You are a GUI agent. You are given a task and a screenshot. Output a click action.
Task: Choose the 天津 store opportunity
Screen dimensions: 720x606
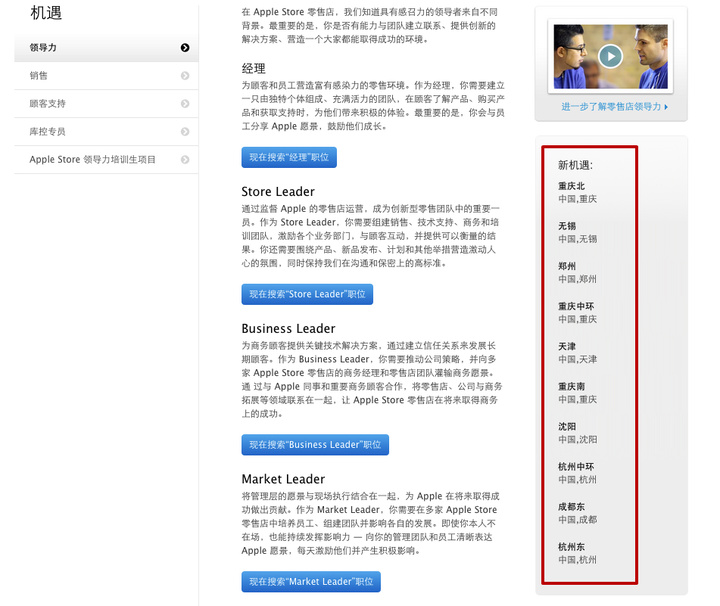567,346
